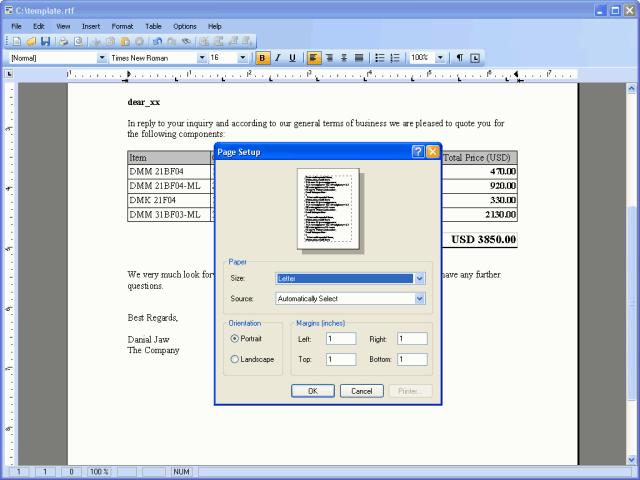Click the Left margin input field
Image resolution: width=640 pixels, height=480 pixels.
click(x=340, y=339)
